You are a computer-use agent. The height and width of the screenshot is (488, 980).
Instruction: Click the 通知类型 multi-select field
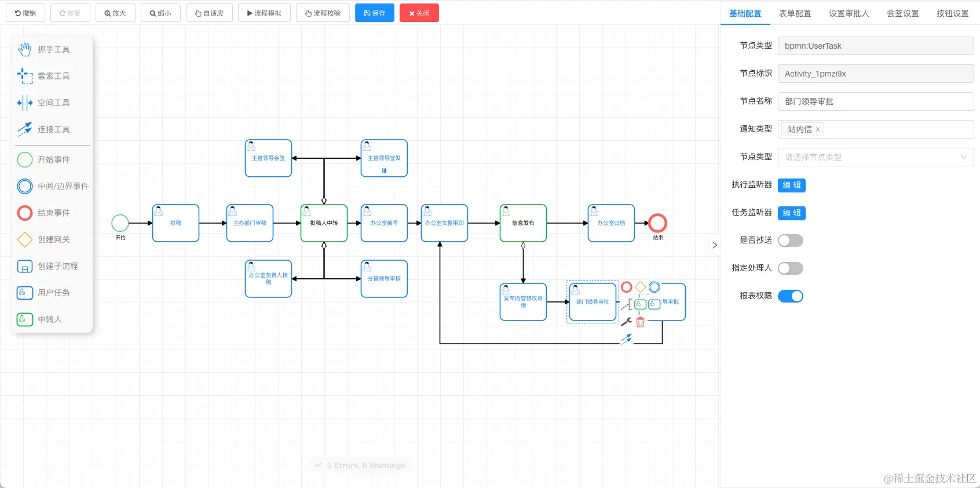(x=876, y=129)
